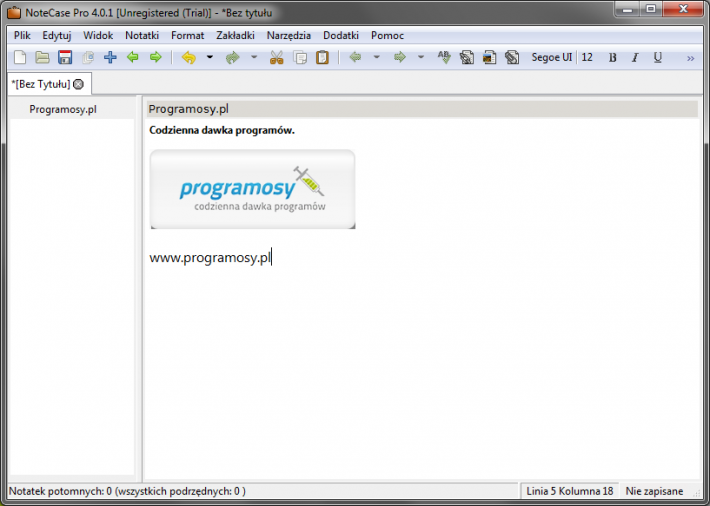Open the Edytuj menu
Screen dimensions: 710x506
(57, 35)
